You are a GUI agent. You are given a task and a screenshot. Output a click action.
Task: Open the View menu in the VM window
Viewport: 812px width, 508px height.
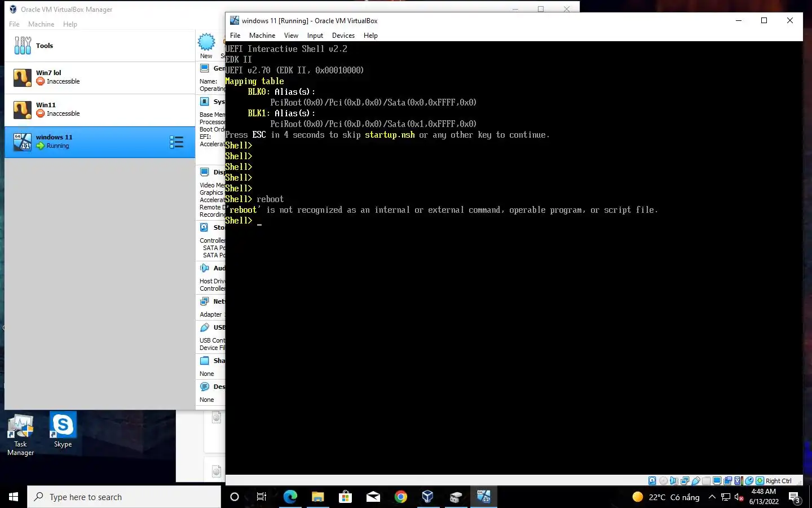291,36
